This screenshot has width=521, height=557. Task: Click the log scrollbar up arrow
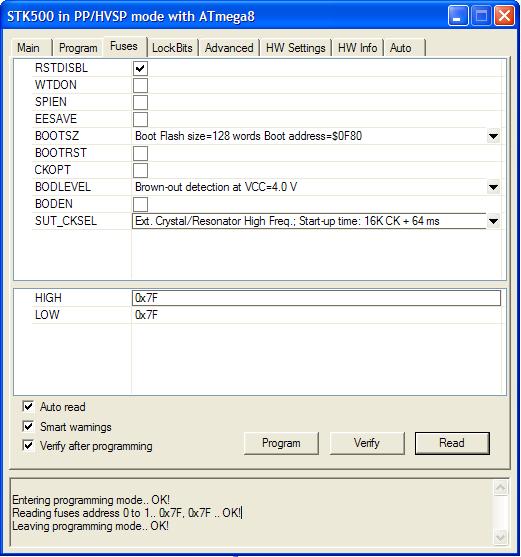[x=500, y=488]
